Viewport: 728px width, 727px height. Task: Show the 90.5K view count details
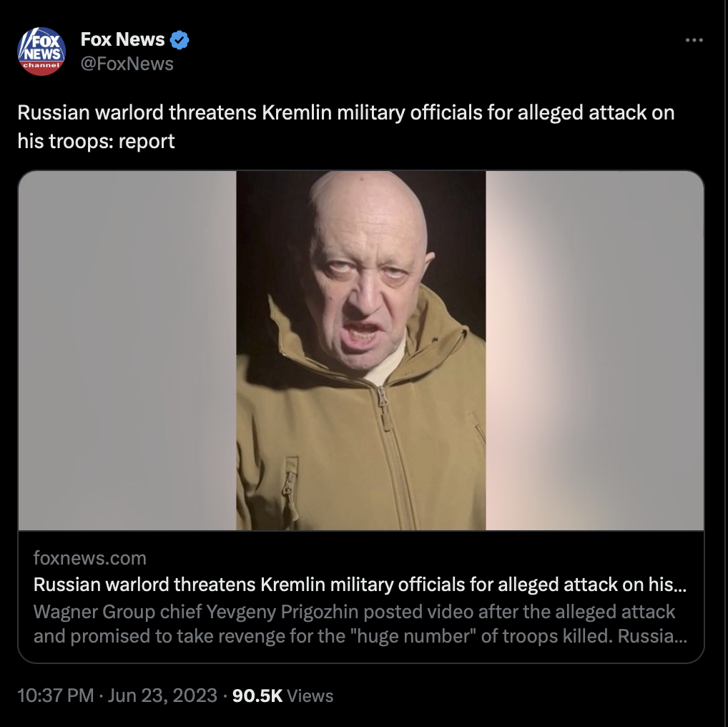257,696
